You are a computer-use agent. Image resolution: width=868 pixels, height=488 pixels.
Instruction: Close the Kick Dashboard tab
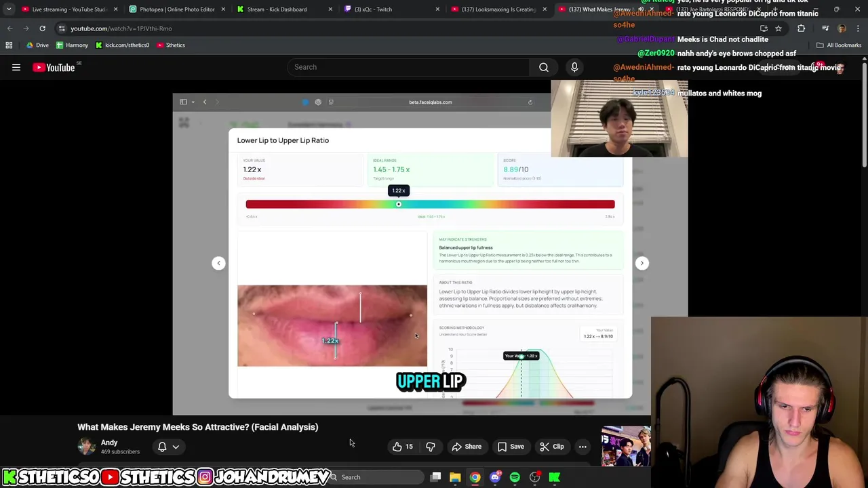point(331,9)
